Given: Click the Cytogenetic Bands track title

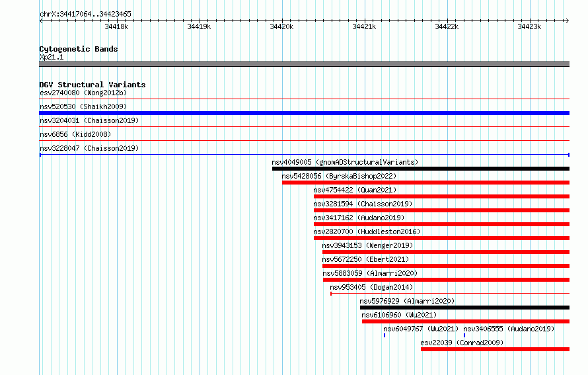Looking at the screenshot, I should click(x=79, y=49).
